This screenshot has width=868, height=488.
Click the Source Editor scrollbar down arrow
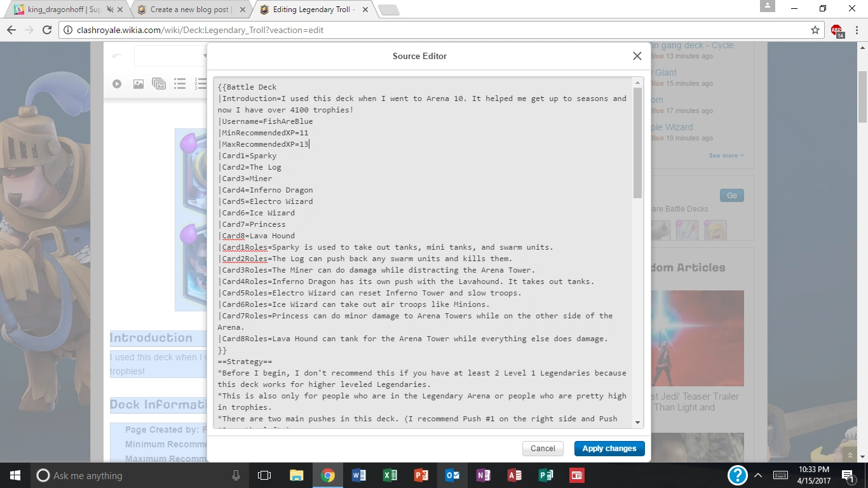[638, 423]
